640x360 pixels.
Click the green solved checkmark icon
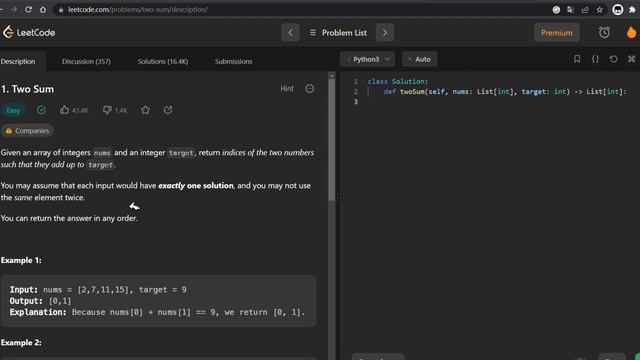pos(41,110)
